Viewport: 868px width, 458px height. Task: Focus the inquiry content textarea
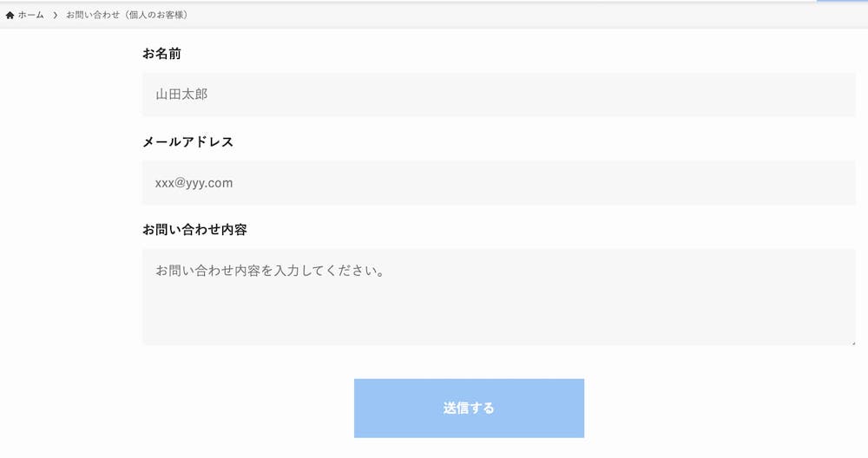point(499,297)
